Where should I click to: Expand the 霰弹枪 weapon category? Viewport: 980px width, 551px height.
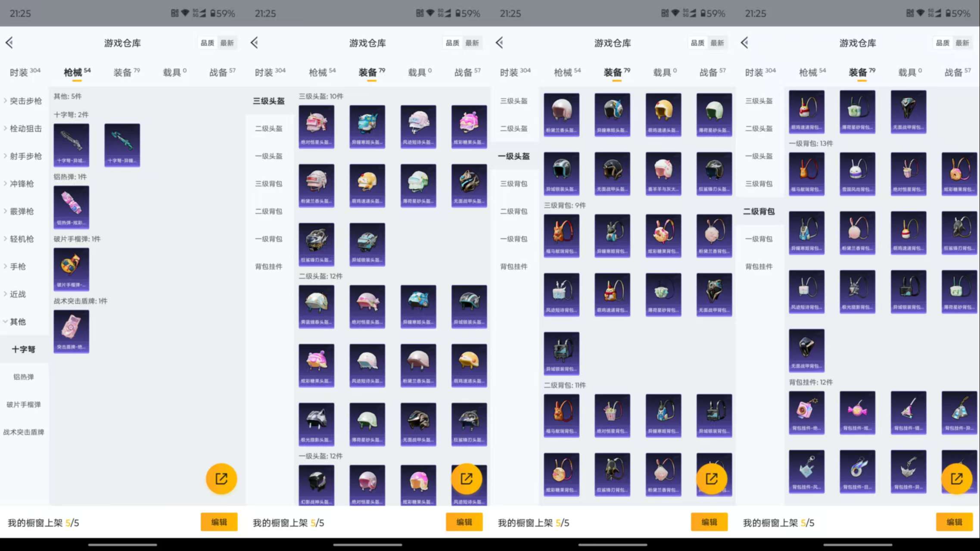(x=22, y=211)
